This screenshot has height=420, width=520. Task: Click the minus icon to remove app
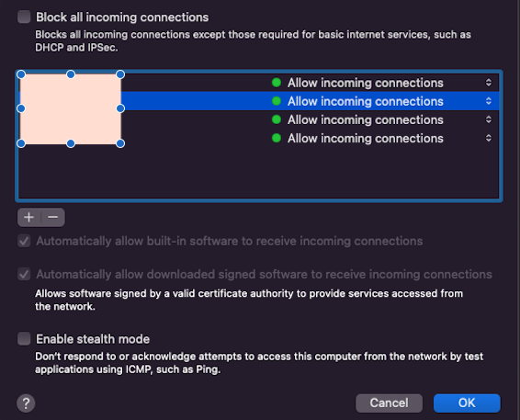[52, 217]
